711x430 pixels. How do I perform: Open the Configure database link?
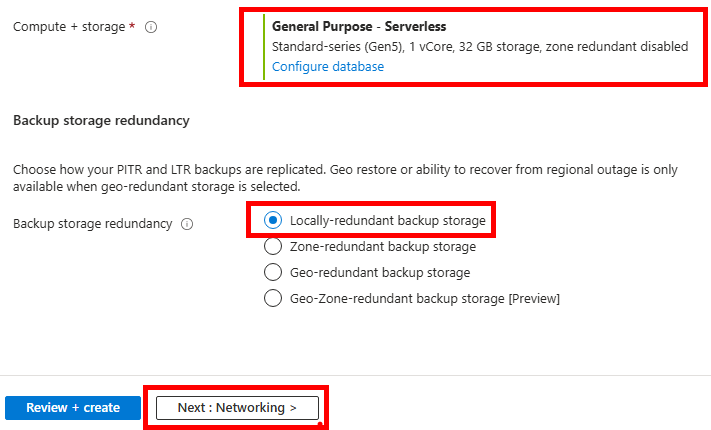pyautogui.click(x=328, y=67)
